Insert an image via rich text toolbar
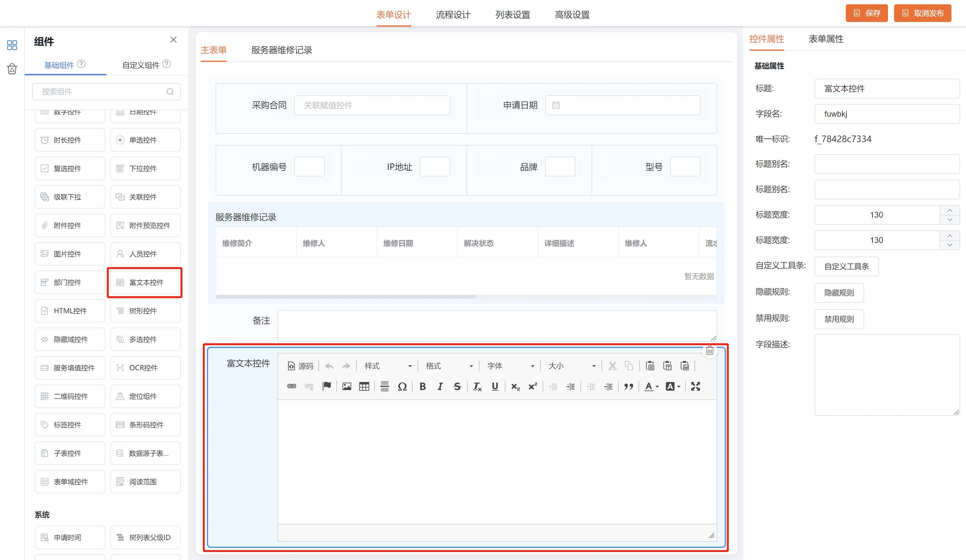Viewport: 966px width, 560px height. click(347, 386)
